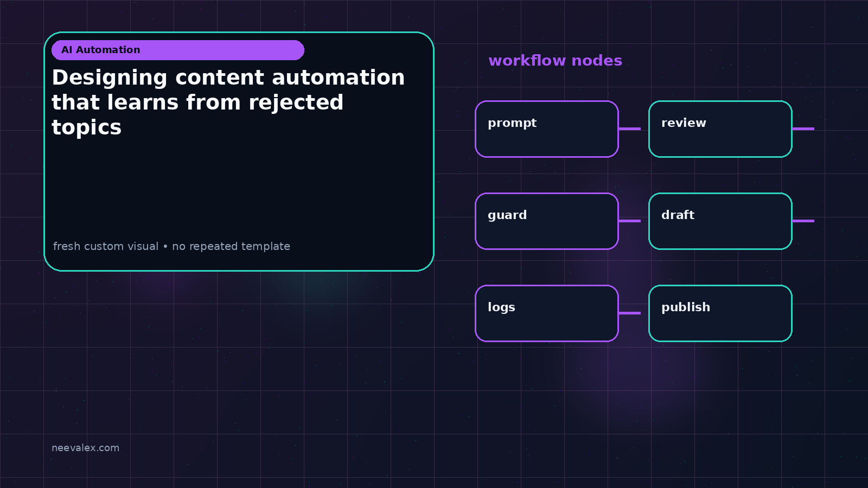Open the draft workflow node
Image resolution: width=868 pixels, height=488 pixels.
click(720, 221)
